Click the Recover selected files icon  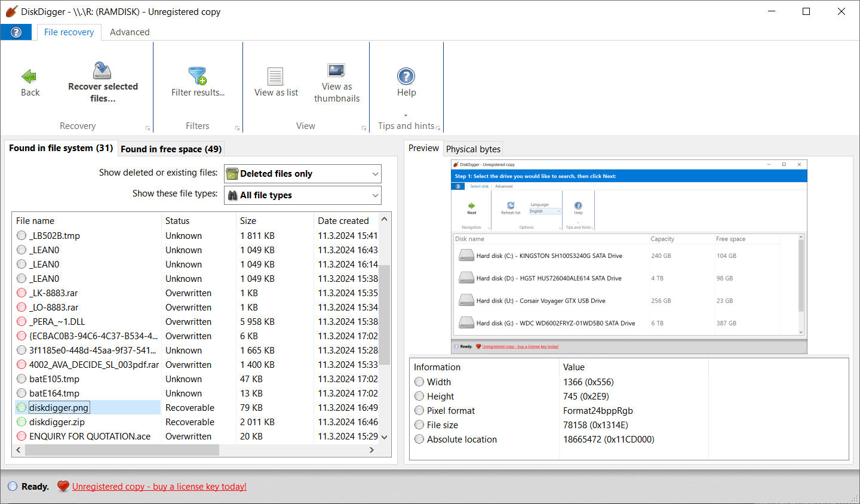(102, 71)
